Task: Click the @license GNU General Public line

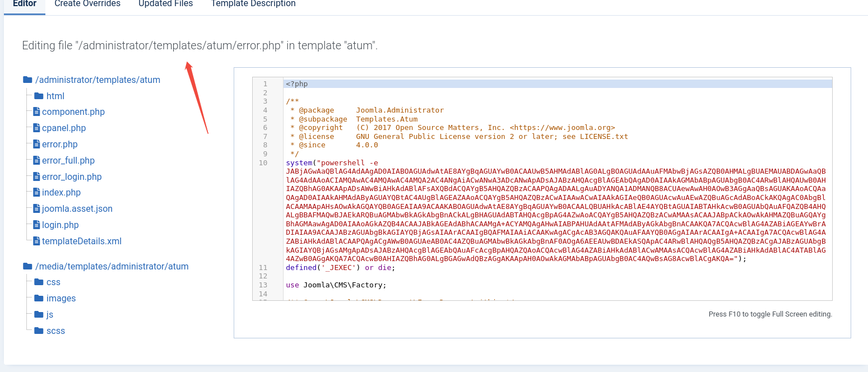Action: coord(459,137)
